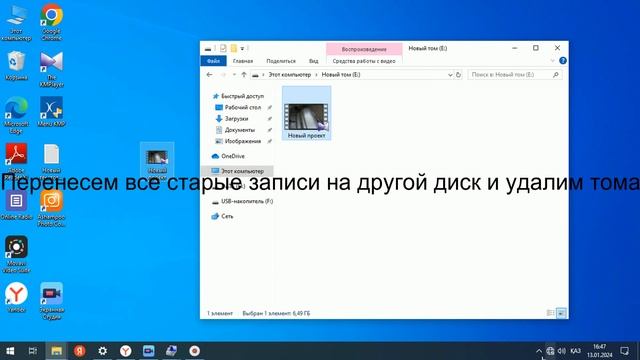Select Этот компьютер icon on desktop

point(16,22)
